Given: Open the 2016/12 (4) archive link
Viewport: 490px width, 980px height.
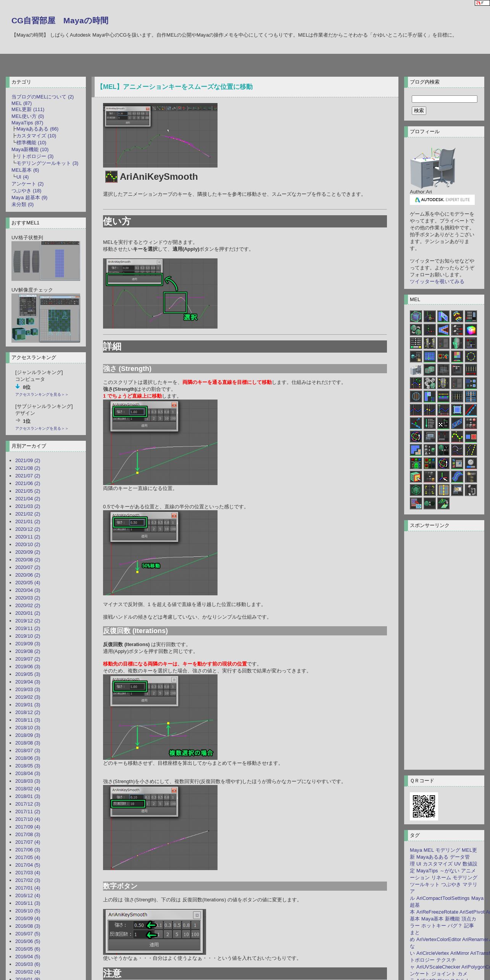Looking at the screenshot, I should [27, 896].
